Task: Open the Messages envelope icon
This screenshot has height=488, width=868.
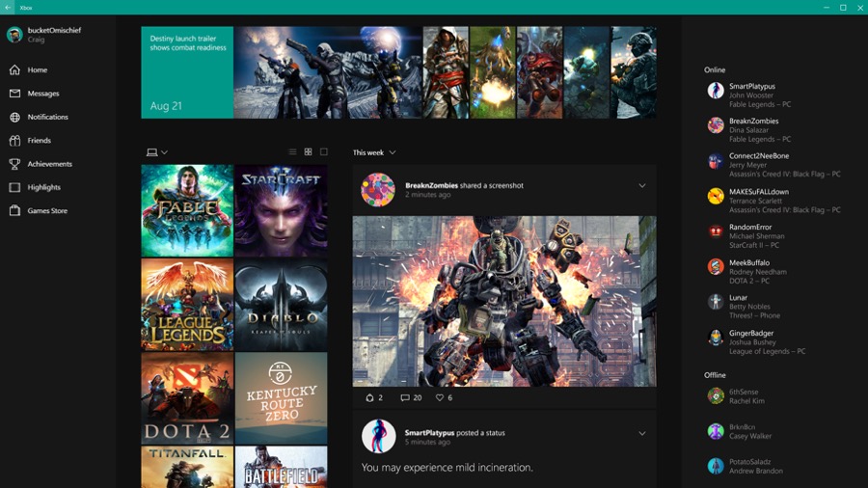Action: (x=14, y=94)
